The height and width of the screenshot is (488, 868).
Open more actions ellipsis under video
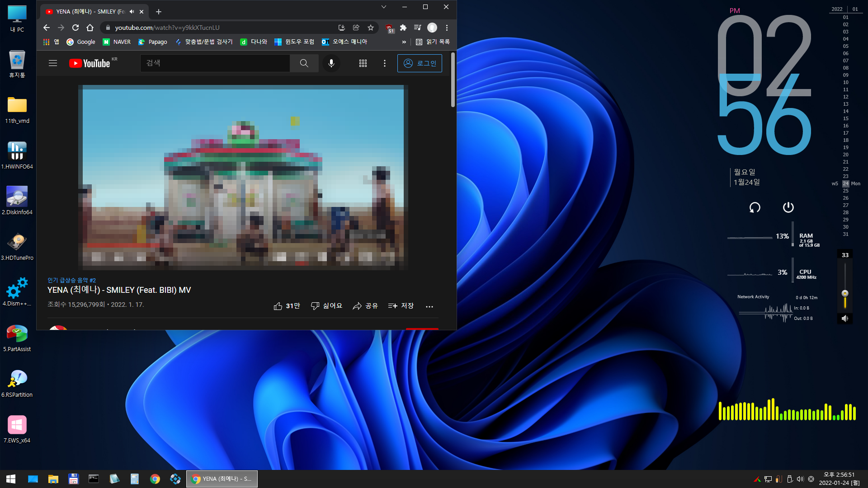point(429,306)
